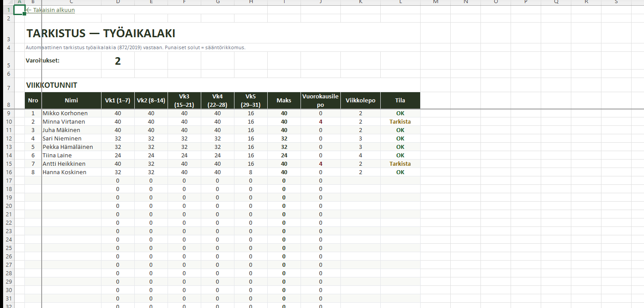Click the 'Maks' table header cell
644x308 pixels.
point(284,101)
